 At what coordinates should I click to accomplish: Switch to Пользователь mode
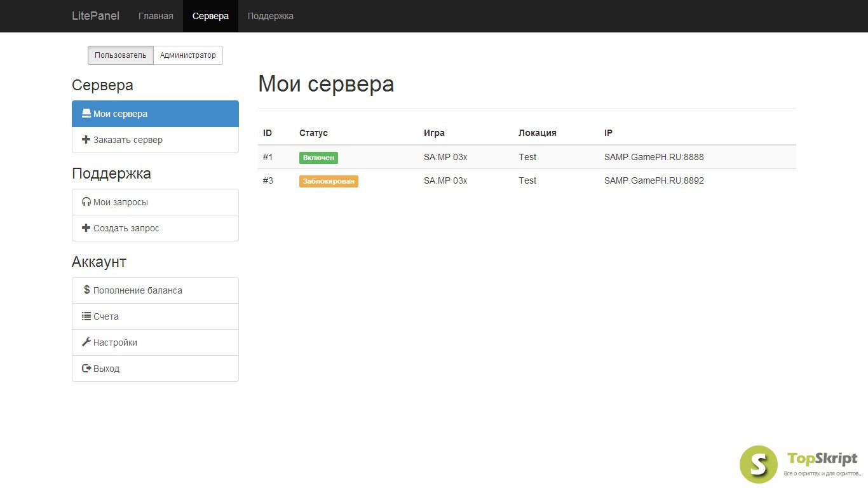tap(121, 55)
